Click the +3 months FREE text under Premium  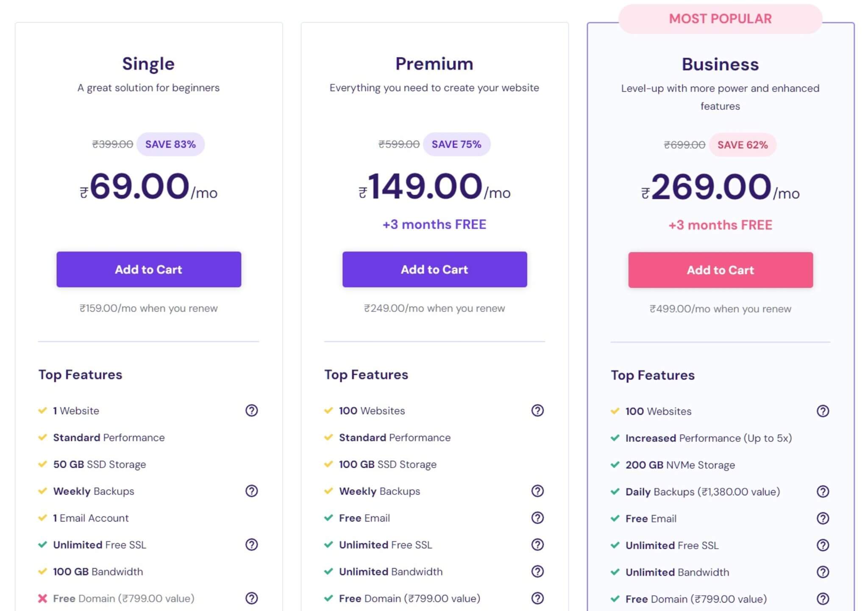click(x=434, y=224)
